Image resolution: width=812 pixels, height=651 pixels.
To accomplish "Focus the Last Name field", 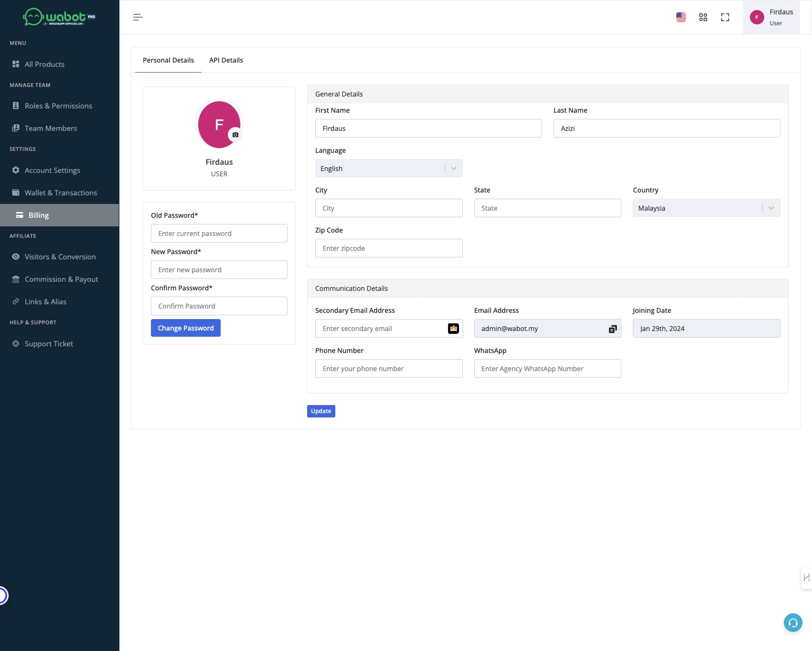I will [x=667, y=128].
